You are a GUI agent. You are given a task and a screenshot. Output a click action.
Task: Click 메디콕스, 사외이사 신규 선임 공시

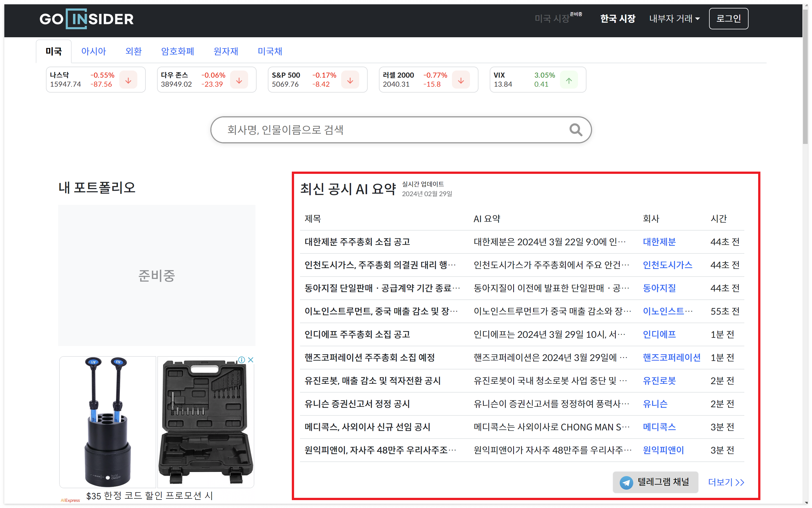pyautogui.click(x=367, y=427)
